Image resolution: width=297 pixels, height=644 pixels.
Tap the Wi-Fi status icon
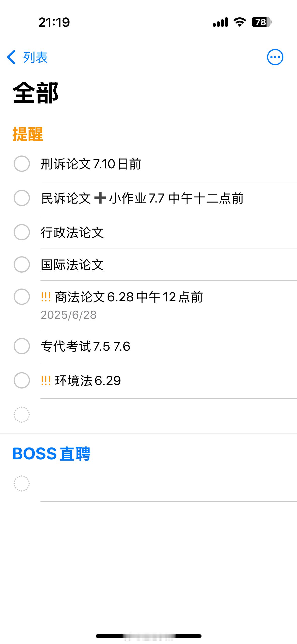pos(240,22)
